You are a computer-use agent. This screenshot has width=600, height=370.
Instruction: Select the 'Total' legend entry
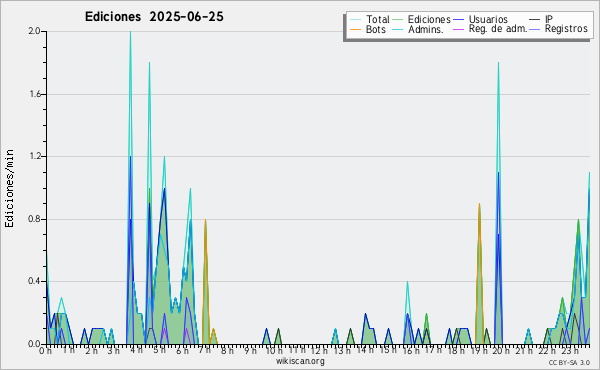377,19
